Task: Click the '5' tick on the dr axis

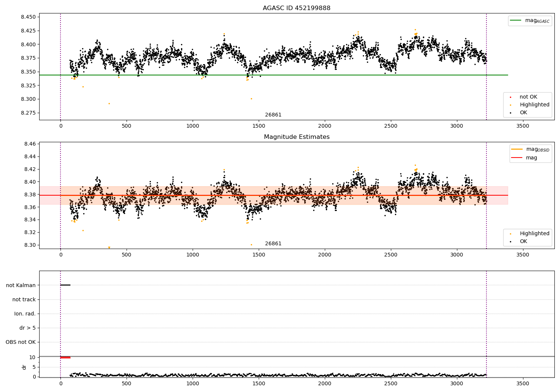Action: pyautogui.click(x=34, y=367)
